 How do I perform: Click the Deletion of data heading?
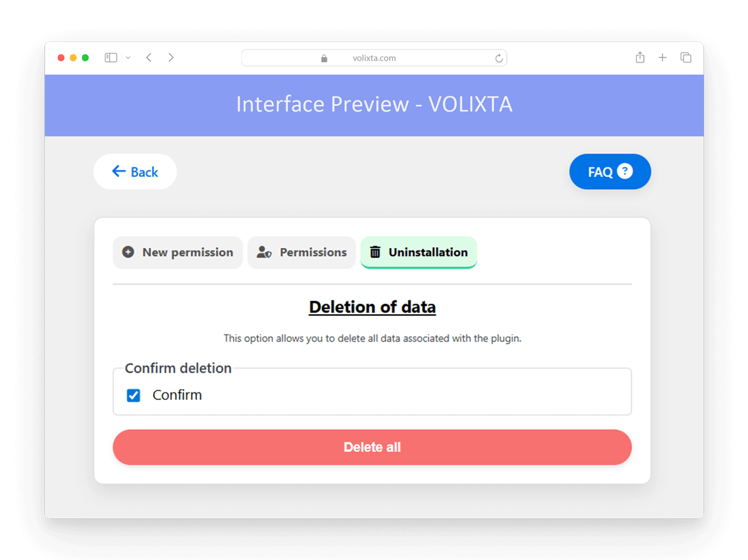tap(372, 307)
